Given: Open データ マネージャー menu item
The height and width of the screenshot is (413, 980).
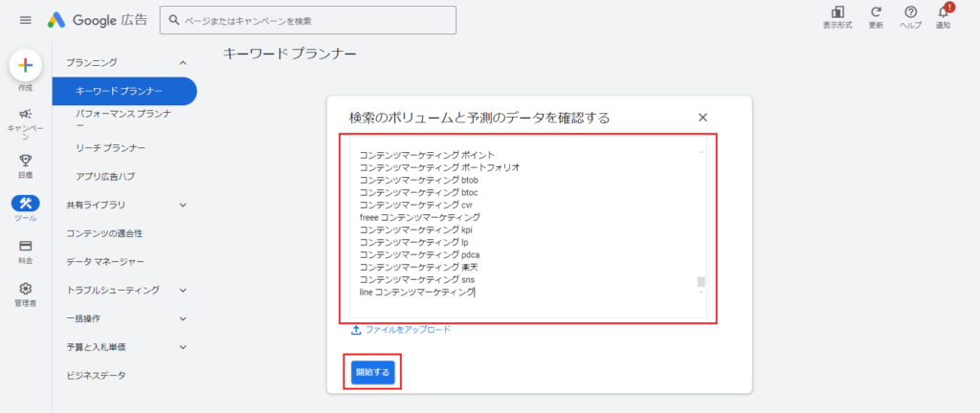Looking at the screenshot, I should point(105,261).
